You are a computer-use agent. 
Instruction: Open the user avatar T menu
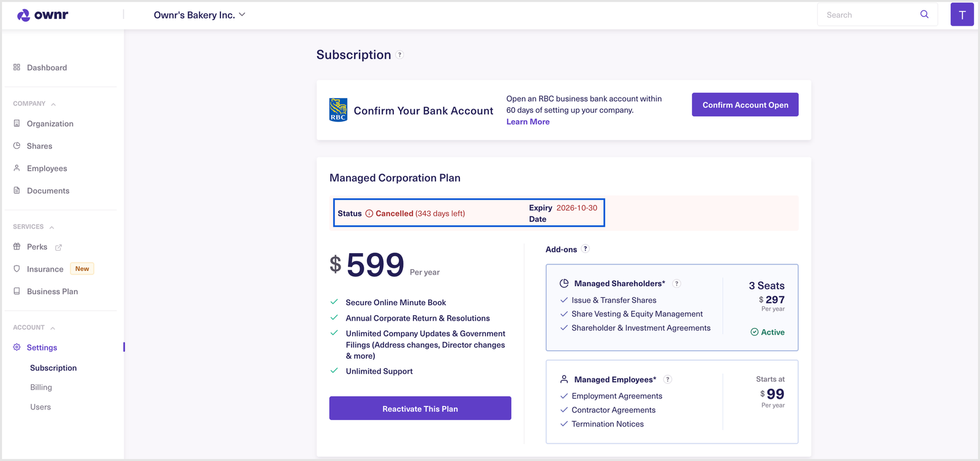pos(962,15)
